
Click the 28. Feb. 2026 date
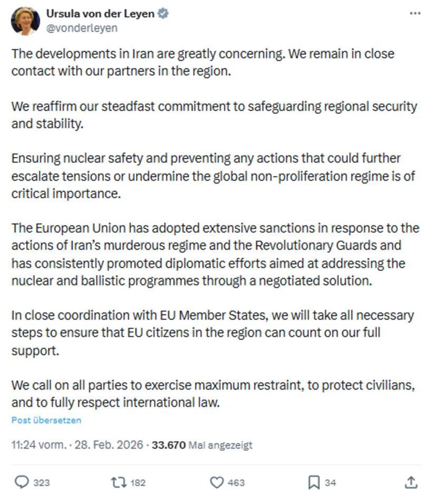[x=109, y=445]
